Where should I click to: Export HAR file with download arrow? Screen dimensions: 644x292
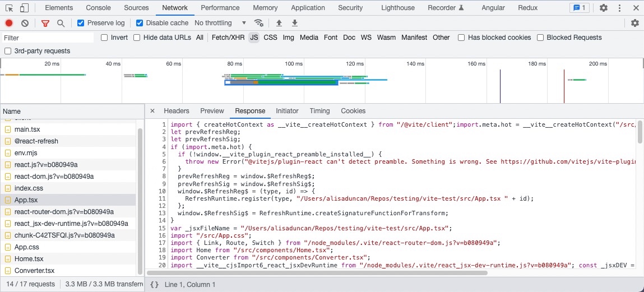[x=295, y=23]
